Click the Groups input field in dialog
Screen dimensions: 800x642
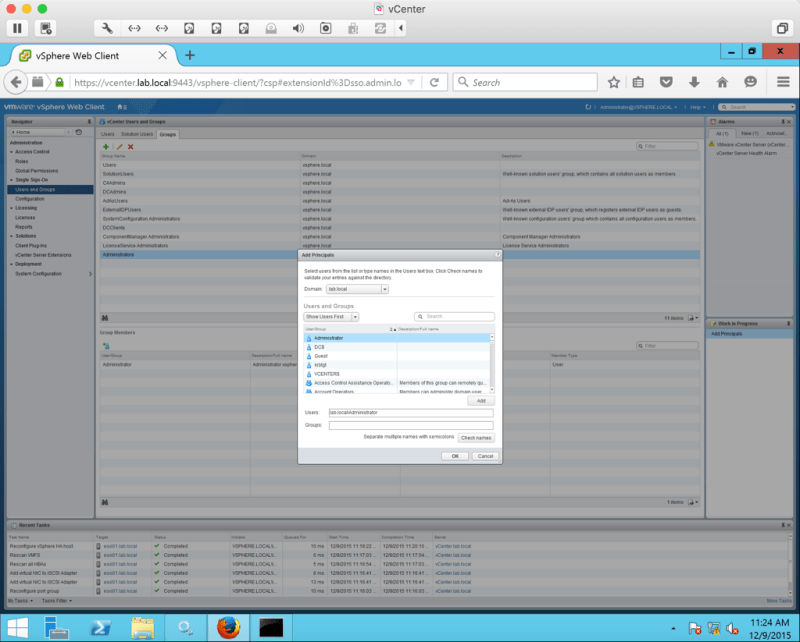[x=411, y=425]
